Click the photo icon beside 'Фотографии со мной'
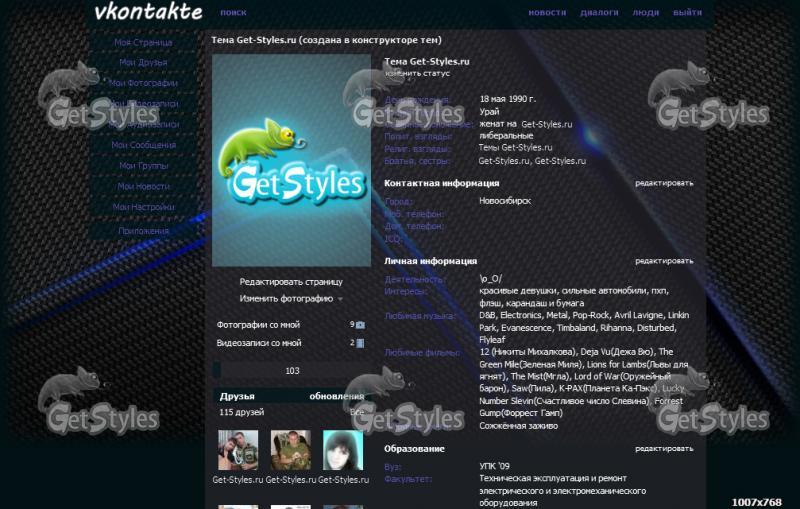 pyautogui.click(x=361, y=325)
